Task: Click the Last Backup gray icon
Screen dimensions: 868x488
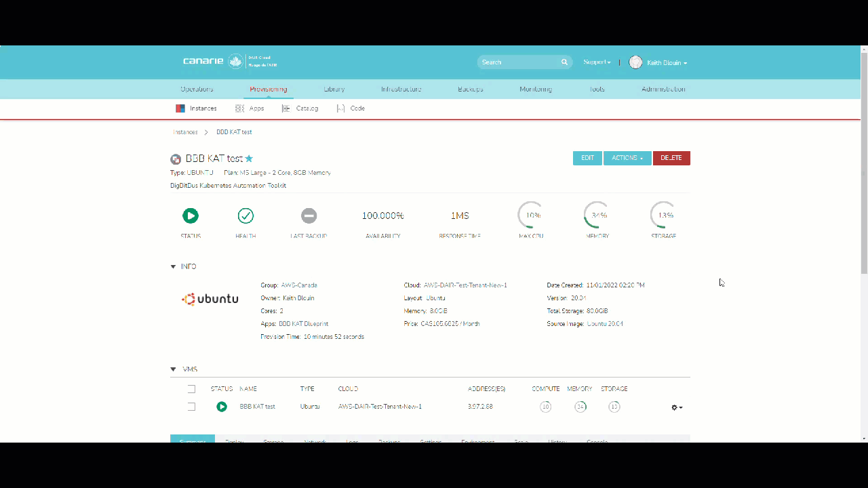Action: tap(309, 216)
